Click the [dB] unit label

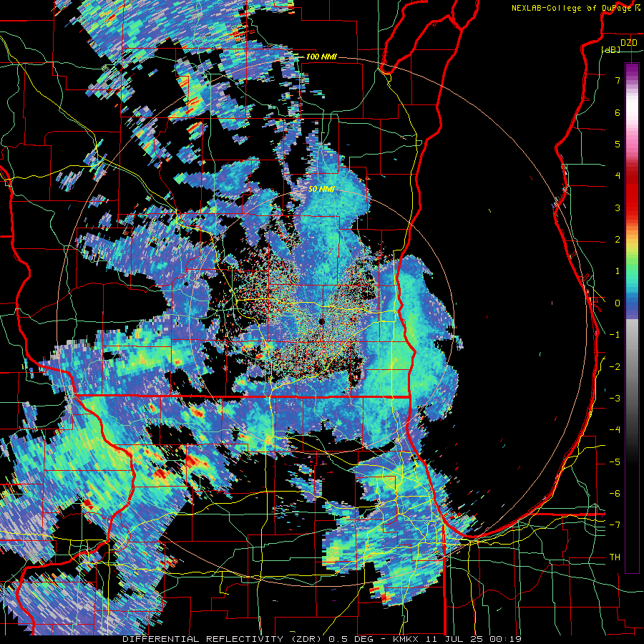(x=611, y=49)
